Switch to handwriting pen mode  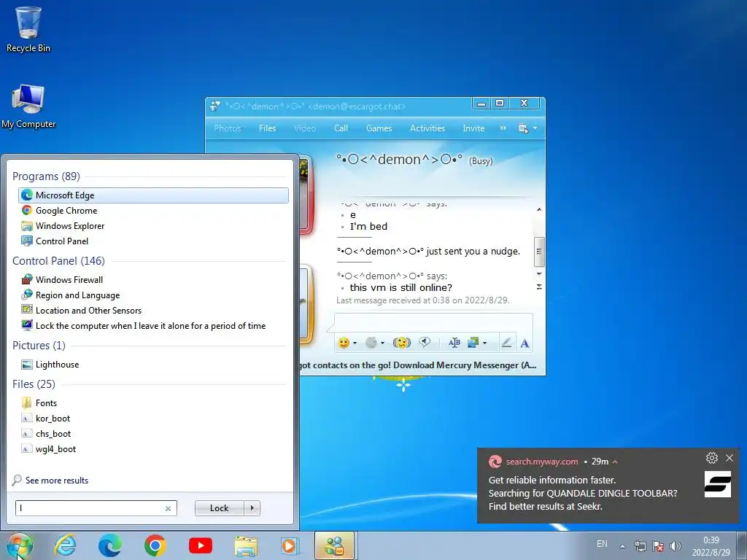coord(506,343)
